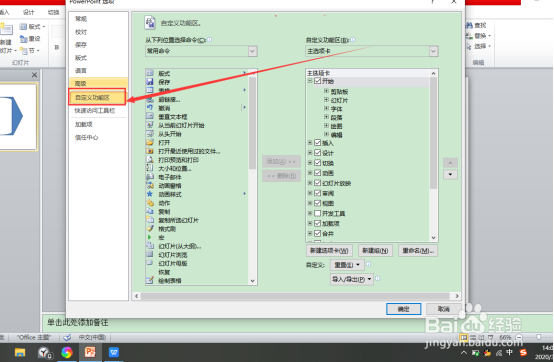This screenshot has width=554, height=362.
Task: Click the info icon beside 导入/导出 button
Action: pyautogui.click(x=377, y=278)
